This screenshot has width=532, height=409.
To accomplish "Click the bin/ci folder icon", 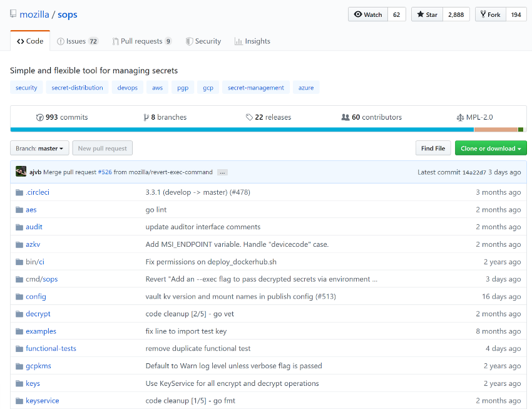I will tap(19, 262).
